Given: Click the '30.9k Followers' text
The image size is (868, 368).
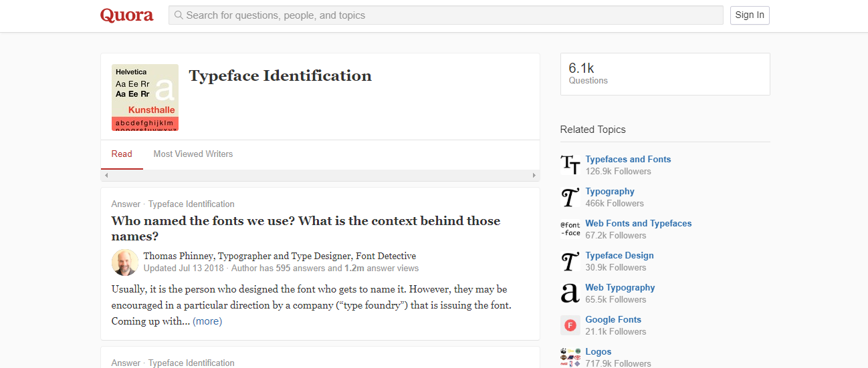Looking at the screenshot, I should [616, 267].
